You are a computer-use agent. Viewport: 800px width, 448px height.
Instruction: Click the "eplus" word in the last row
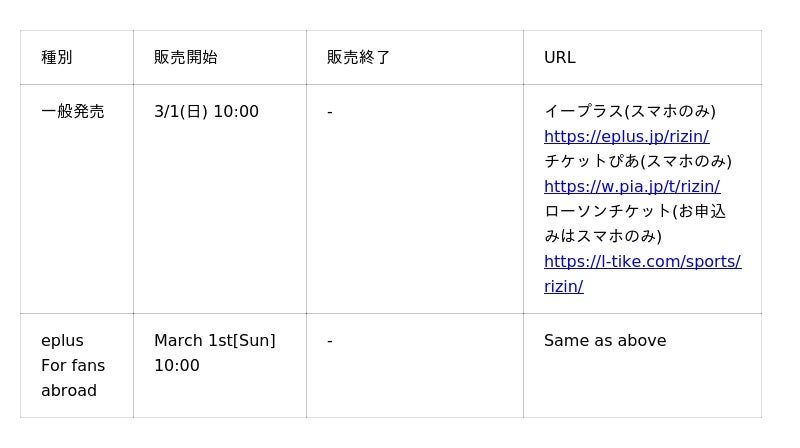click(x=62, y=340)
